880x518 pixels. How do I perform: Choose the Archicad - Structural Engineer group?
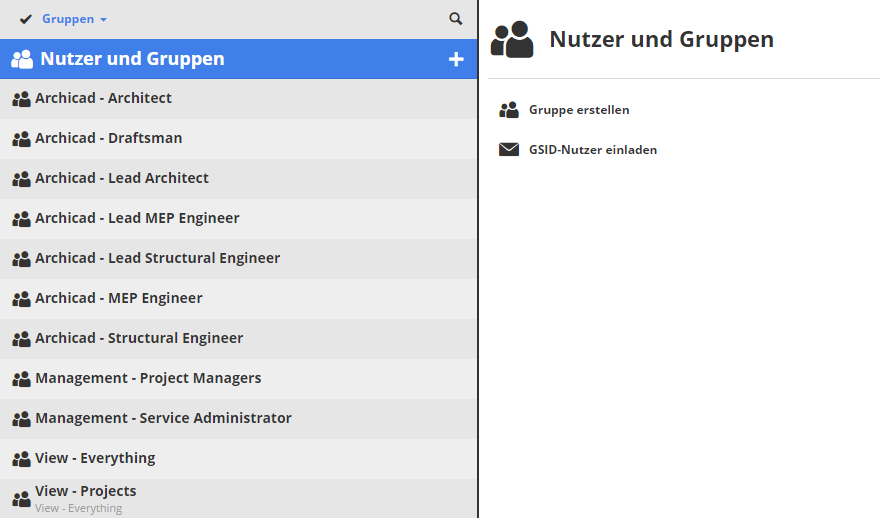tap(139, 338)
